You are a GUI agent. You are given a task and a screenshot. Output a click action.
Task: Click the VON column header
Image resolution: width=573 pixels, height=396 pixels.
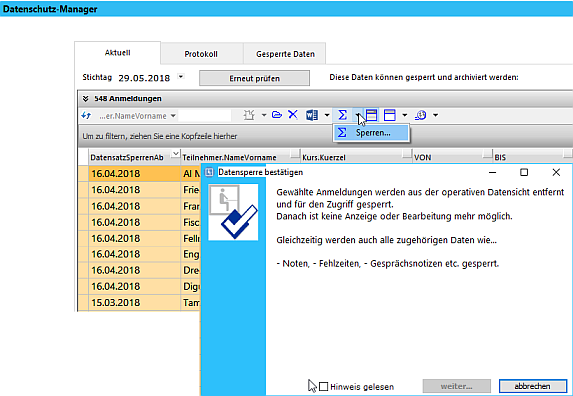422,157
